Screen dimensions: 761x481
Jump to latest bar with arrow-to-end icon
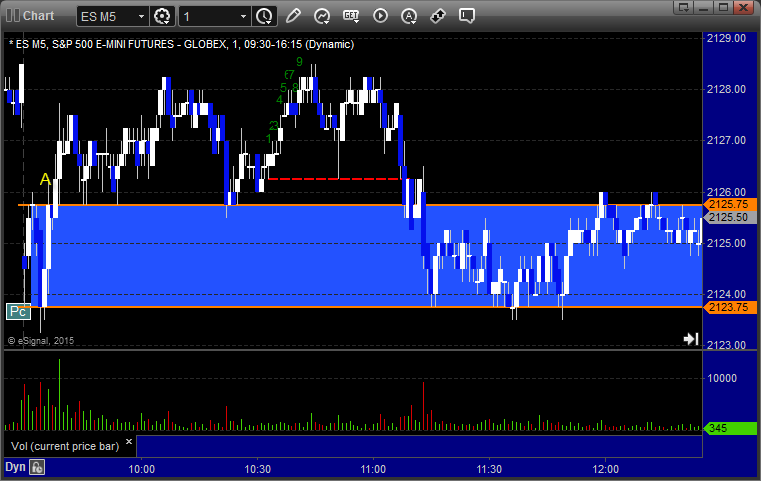[691, 338]
